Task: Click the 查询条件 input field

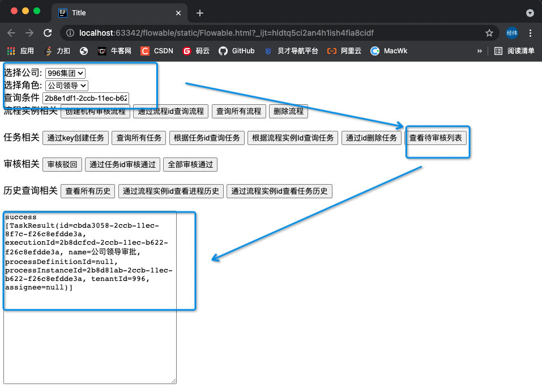Action: click(86, 98)
